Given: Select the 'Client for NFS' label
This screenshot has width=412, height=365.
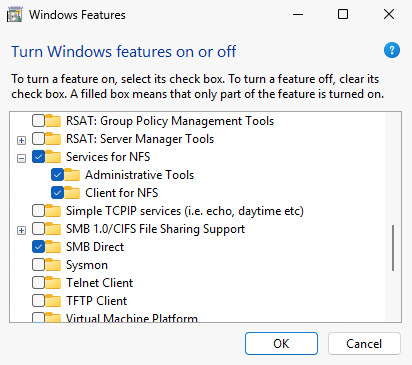Looking at the screenshot, I should (122, 193).
